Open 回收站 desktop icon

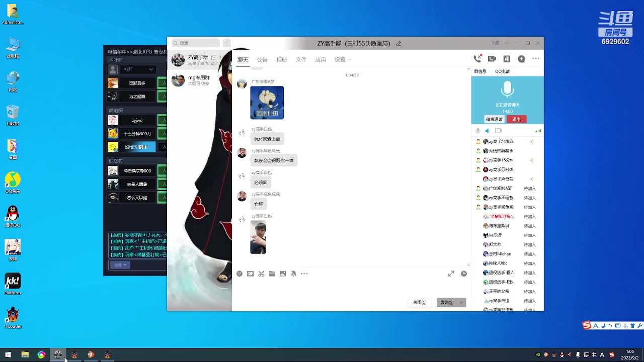(x=13, y=116)
